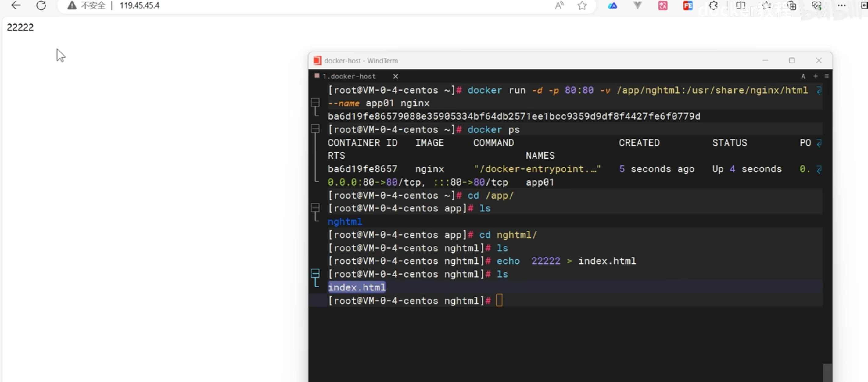The image size is (868, 382).
Task: Click wrap indicator on docker run line
Action: click(x=819, y=90)
